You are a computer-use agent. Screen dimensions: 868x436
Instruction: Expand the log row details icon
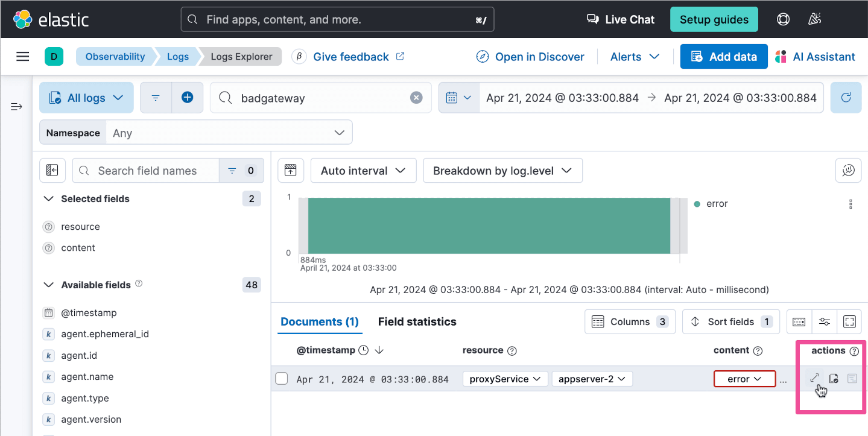[x=814, y=378]
